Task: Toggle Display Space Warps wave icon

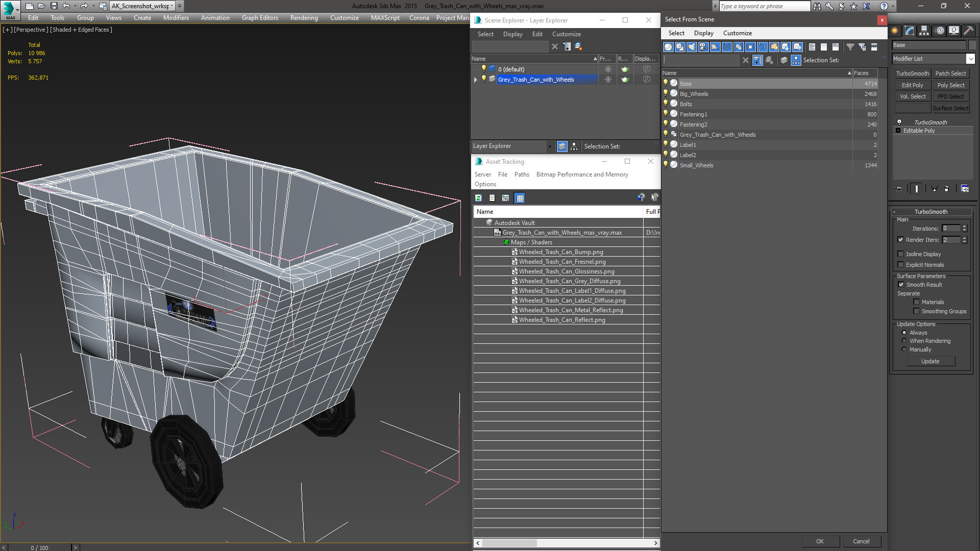Action: pyautogui.click(x=727, y=47)
